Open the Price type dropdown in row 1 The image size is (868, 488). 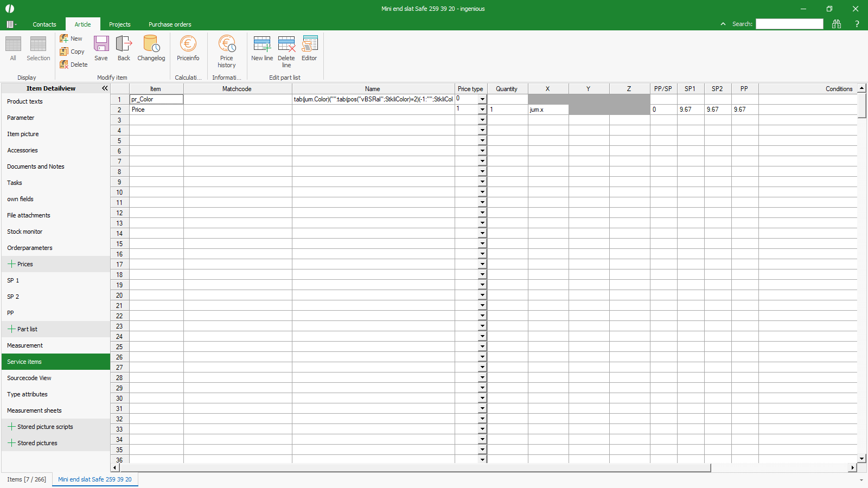click(482, 99)
